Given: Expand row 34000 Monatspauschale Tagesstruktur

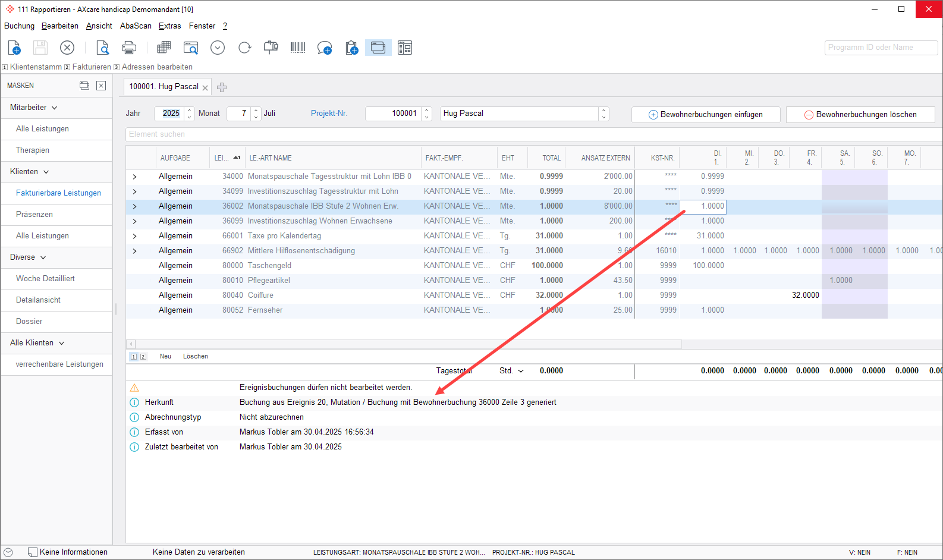Looking at the screenshot, I should [134, 177].
